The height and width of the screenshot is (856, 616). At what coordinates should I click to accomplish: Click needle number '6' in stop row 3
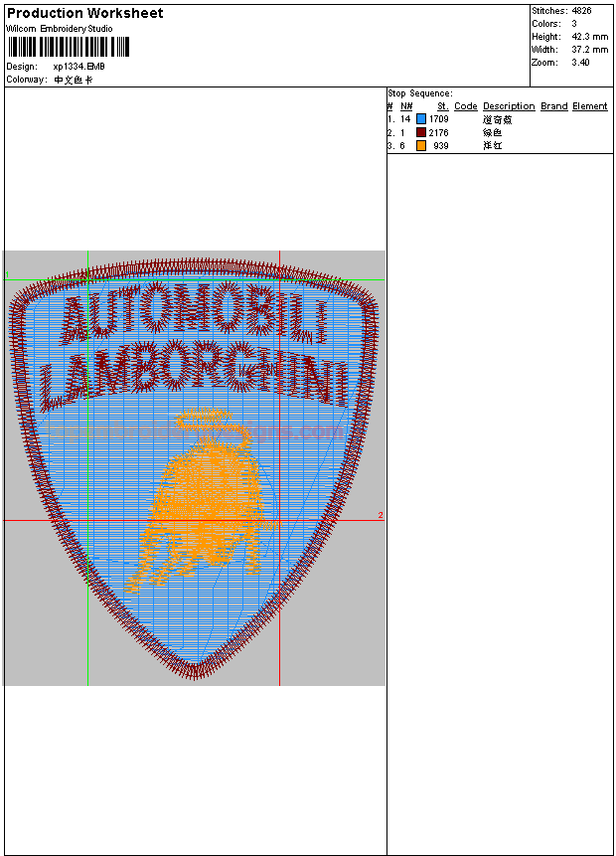click(x=402, y=146)
